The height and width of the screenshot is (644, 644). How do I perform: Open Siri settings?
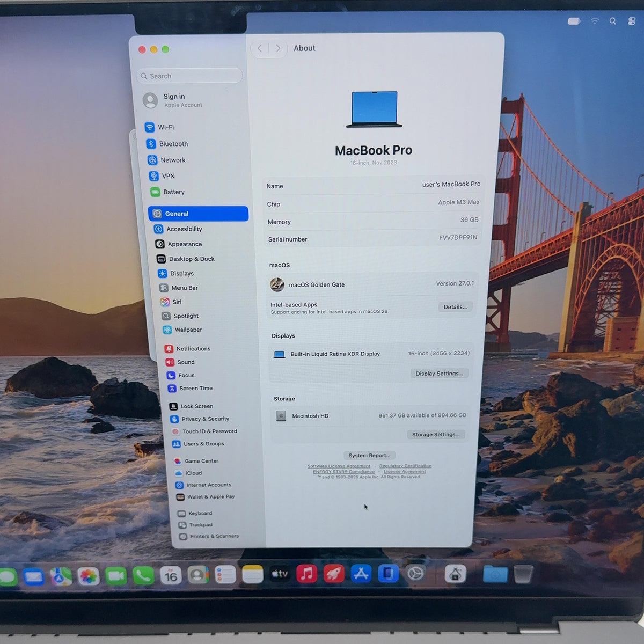(x=171, y=302)
